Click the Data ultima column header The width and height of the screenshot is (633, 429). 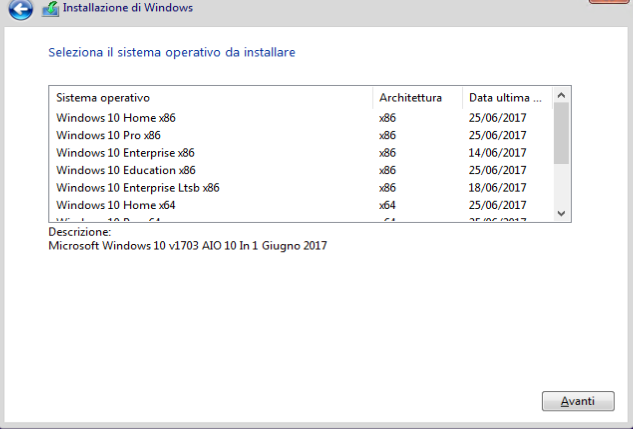coord(507,98)
